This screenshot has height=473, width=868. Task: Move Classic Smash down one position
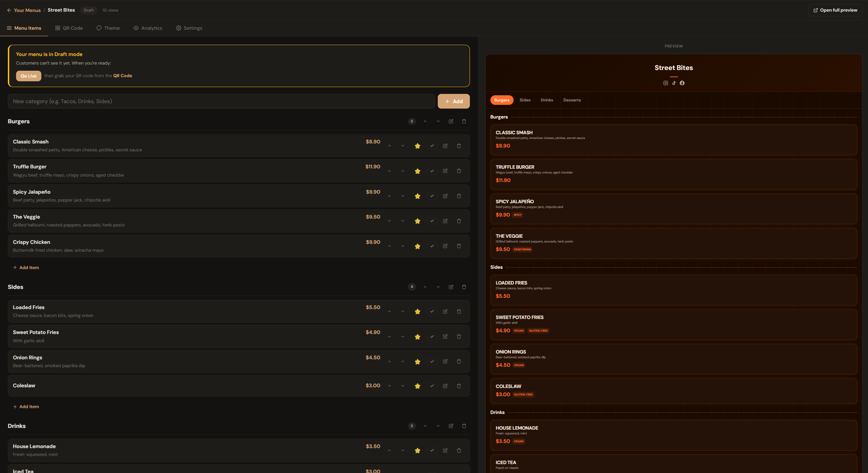pyautogui.click(x=403, y=146)
